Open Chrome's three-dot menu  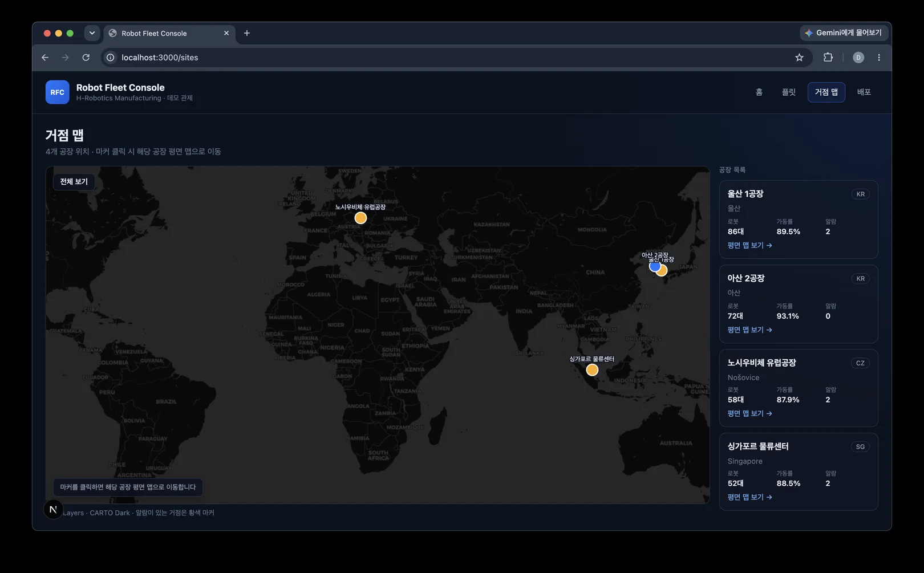879,58
